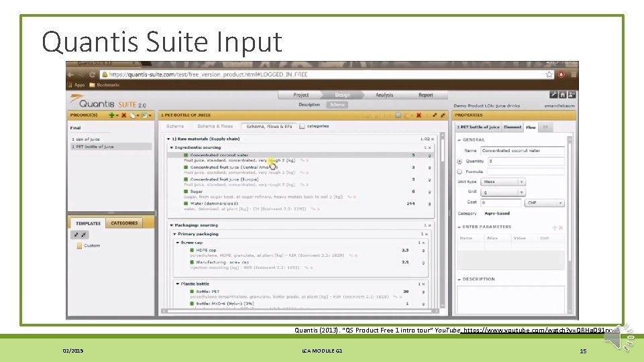Click the Description sub-step link

click(309, 105)
